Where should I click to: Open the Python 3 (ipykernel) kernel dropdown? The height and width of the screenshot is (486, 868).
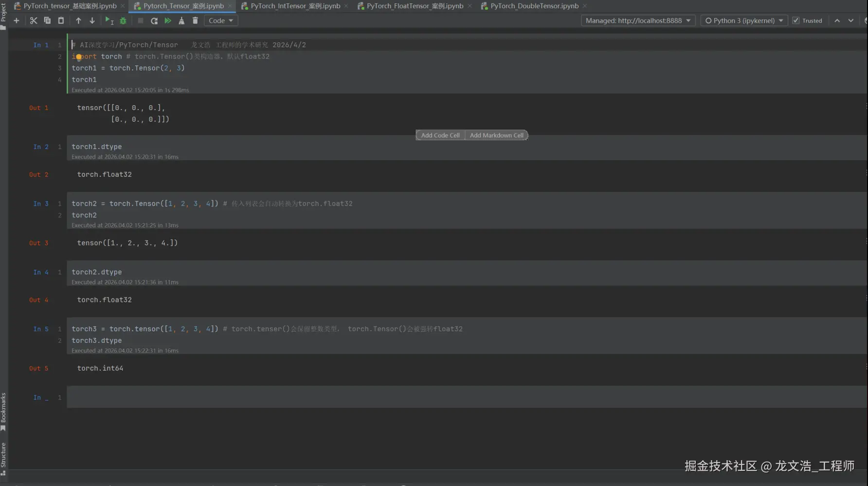click(744, 20)
